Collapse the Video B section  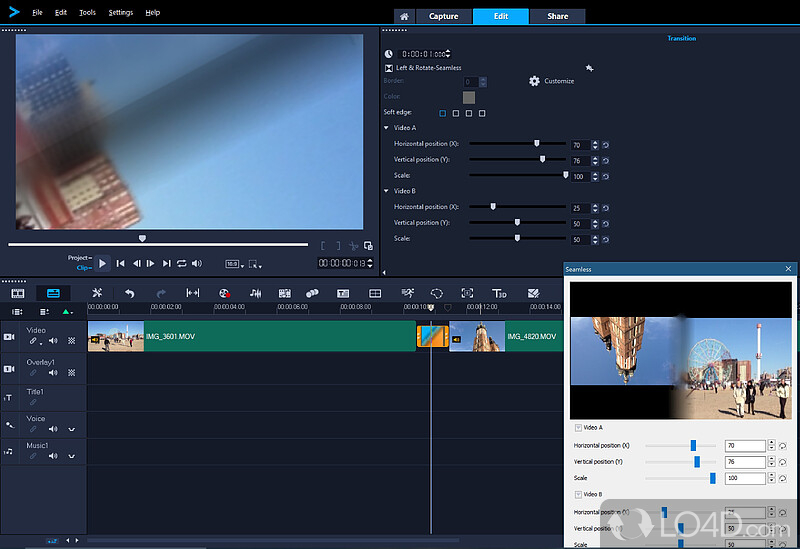(x=386, y=191)
